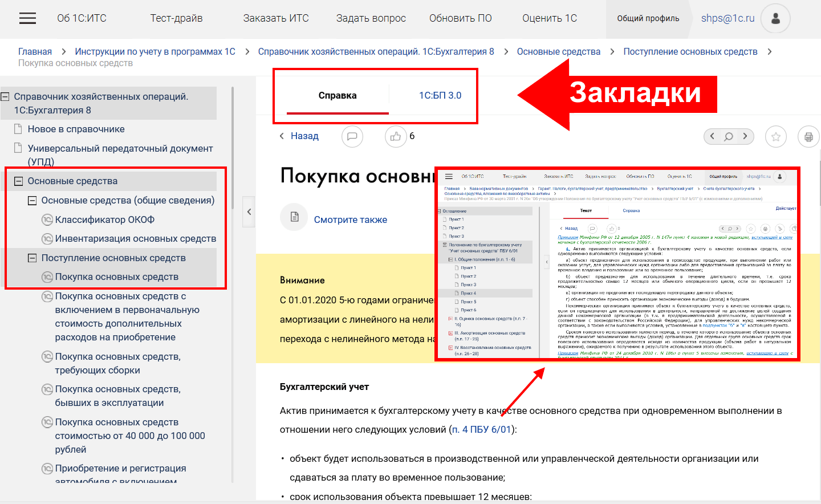Open the user account avatar menu
This screenshot has width=821, height=504.
pos(775,18)
